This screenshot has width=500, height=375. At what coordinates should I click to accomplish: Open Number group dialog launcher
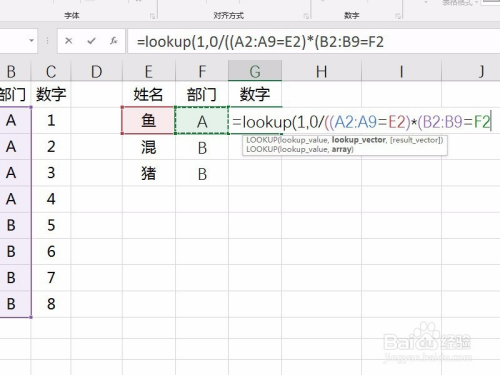[398, 16]
